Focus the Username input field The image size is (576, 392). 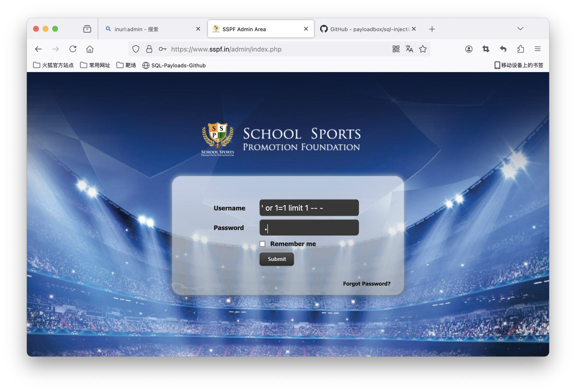click(x=309, y=208)
